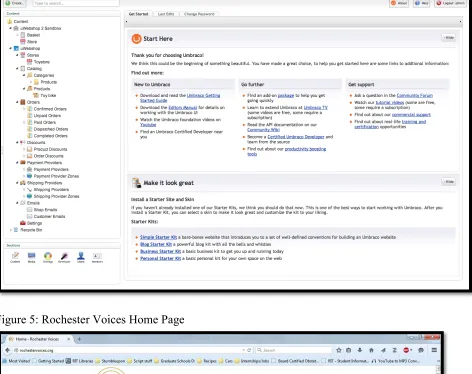This screenshot has width=472, height=374.
Task: Open the Completed Orders icon
Action: click(29, 136)
